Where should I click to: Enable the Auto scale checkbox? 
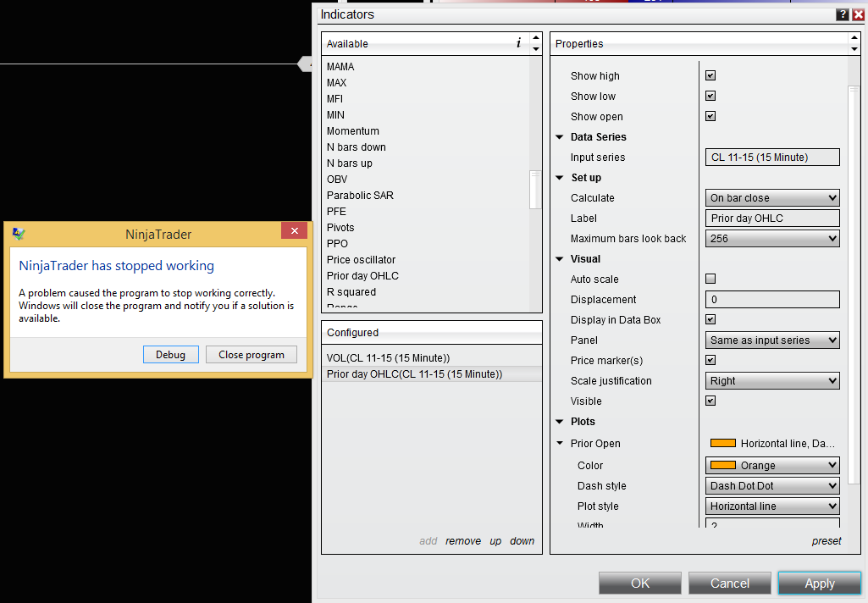click(710, 279)
